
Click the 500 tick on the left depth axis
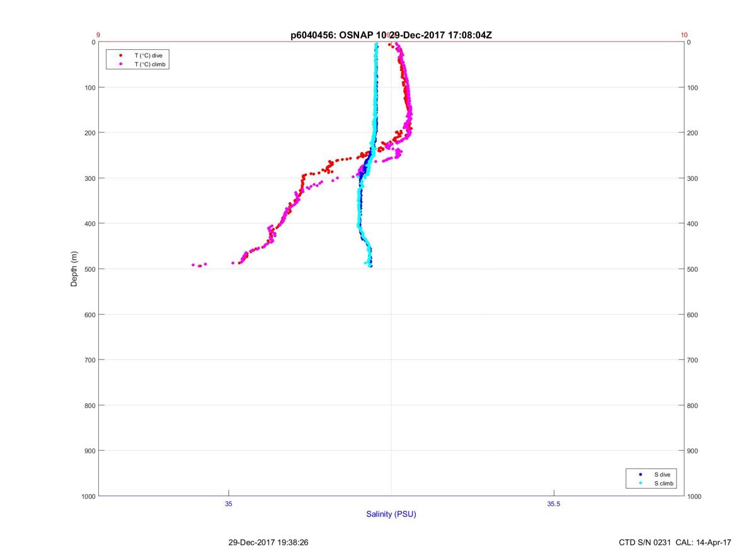pyautogui.click(x=89, y=269)
